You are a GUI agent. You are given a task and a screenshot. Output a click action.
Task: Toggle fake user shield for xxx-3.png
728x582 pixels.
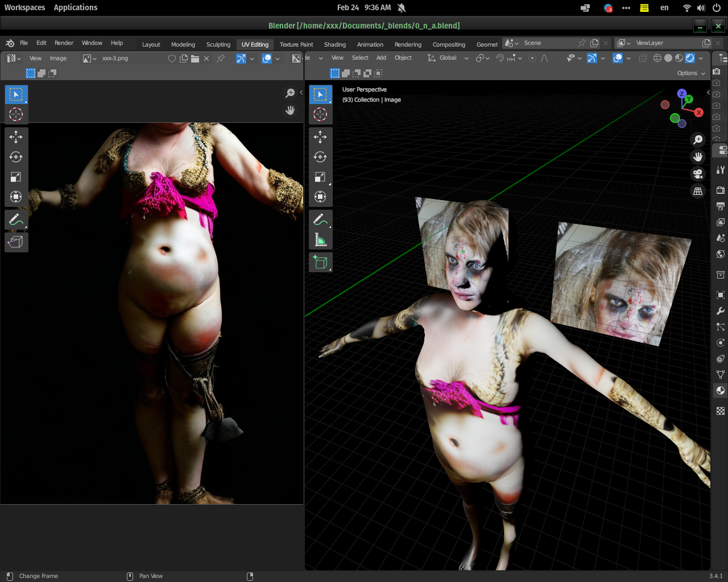(x=172, y=59)
